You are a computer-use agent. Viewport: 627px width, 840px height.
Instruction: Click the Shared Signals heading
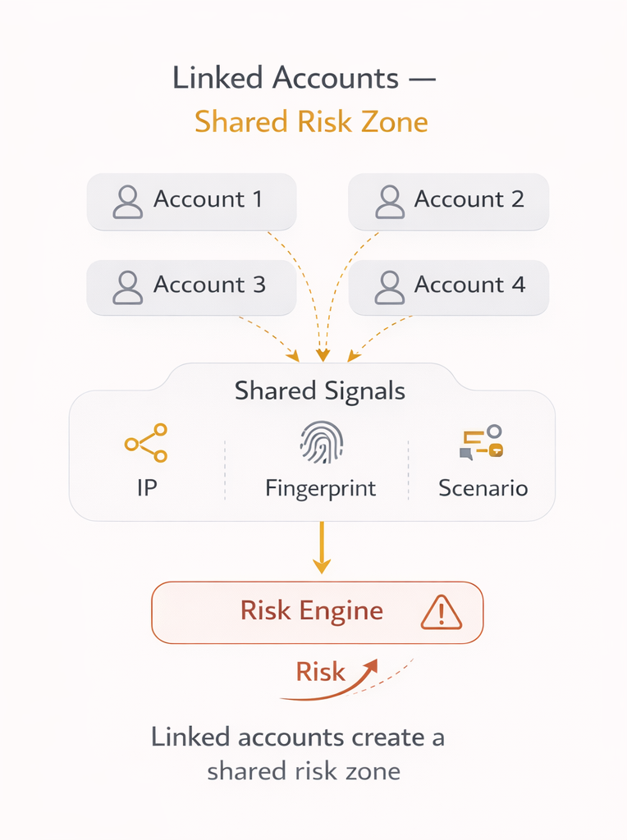coord(320,390)
